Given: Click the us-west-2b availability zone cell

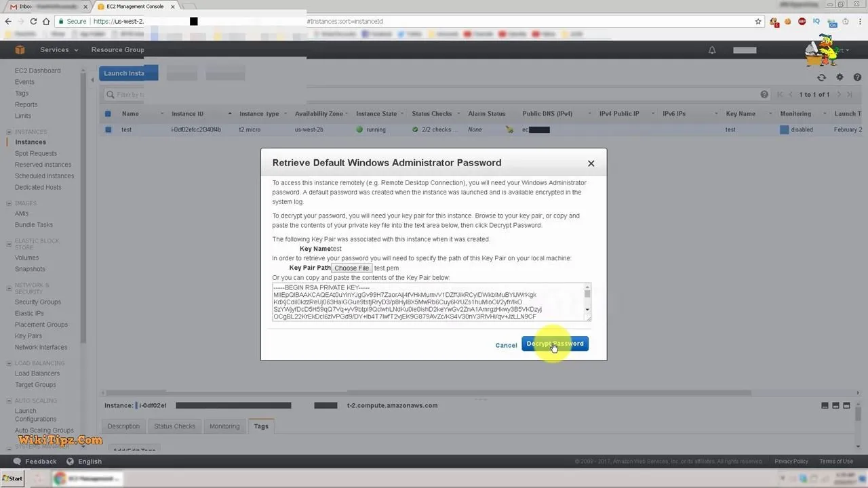Looking at the screenshot, I should [x=309, y=129].
